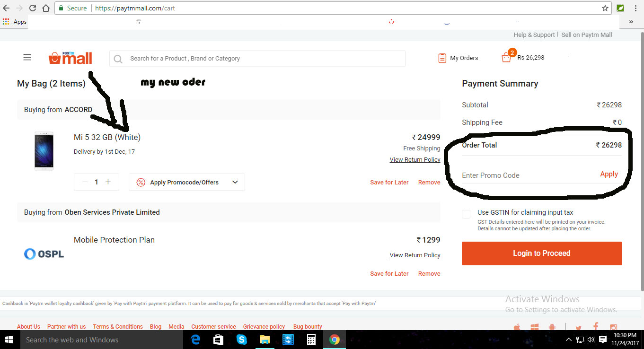644x349 pixels.
Task: Open My Orders clipboard icon
Action: [442, 58]
